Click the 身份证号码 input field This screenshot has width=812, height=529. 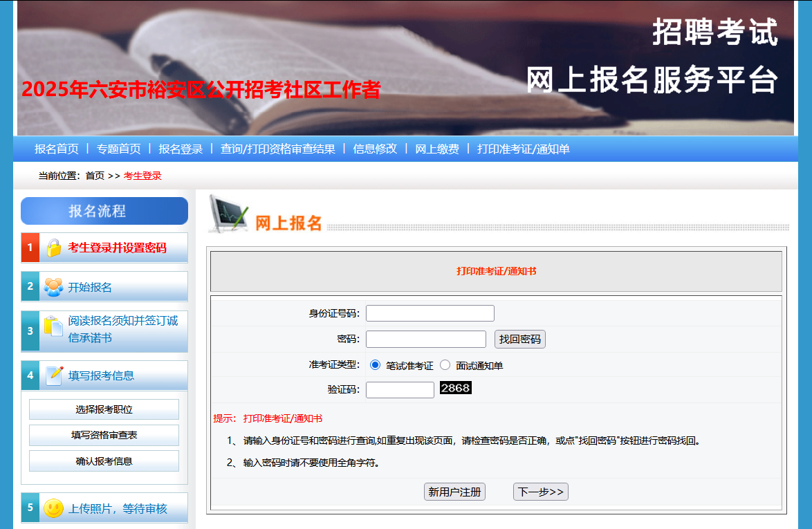pyautogui.click(x=430, y=313)
